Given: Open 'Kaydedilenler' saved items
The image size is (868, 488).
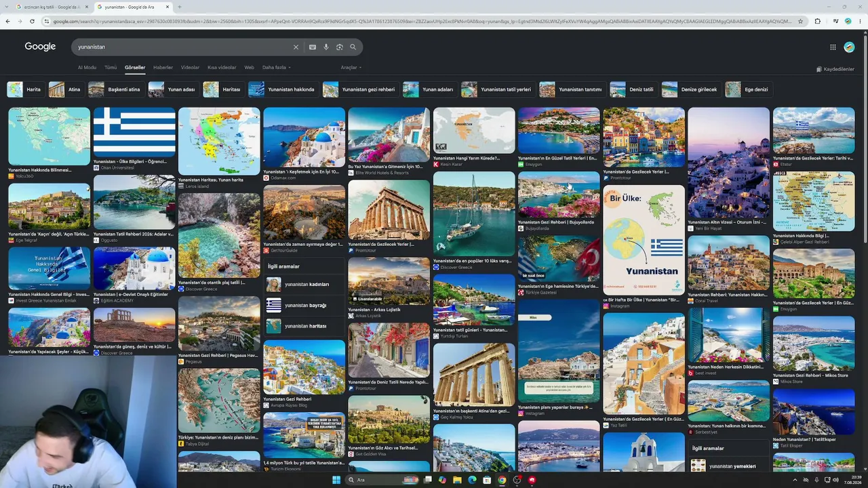Looking at the screenshot, I should tap(835, 69).
